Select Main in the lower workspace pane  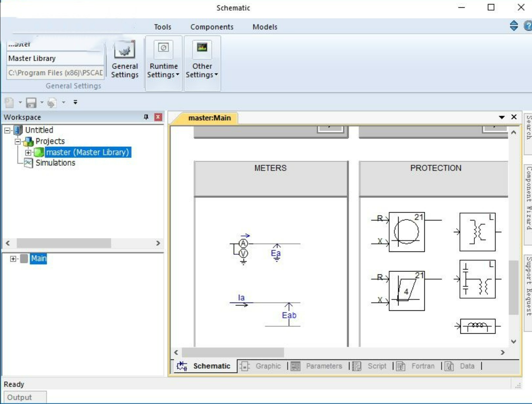click(38, 258)
